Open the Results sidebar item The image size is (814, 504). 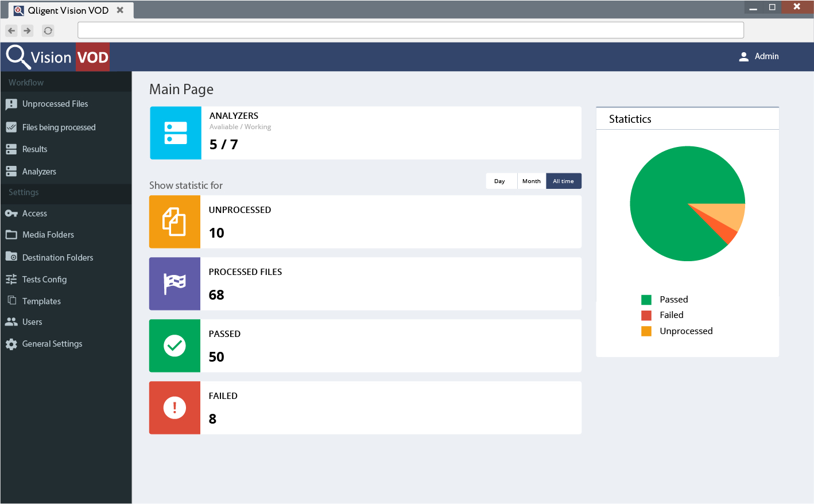pyautogui.click(x=34, y=149)
